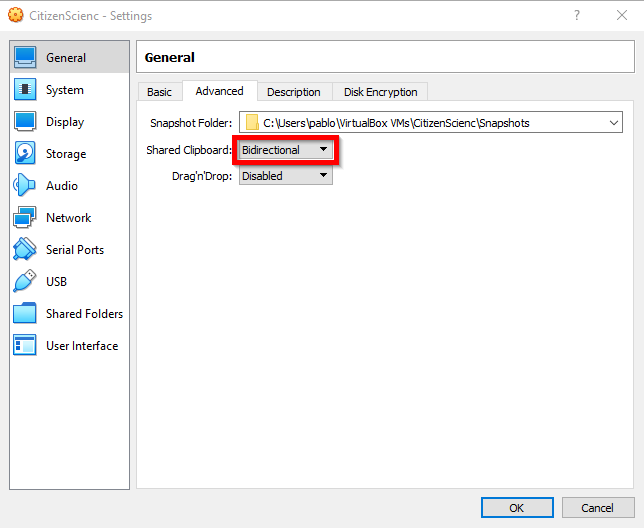
Task: Open the System settings page
Action: [x=69, y=90]
